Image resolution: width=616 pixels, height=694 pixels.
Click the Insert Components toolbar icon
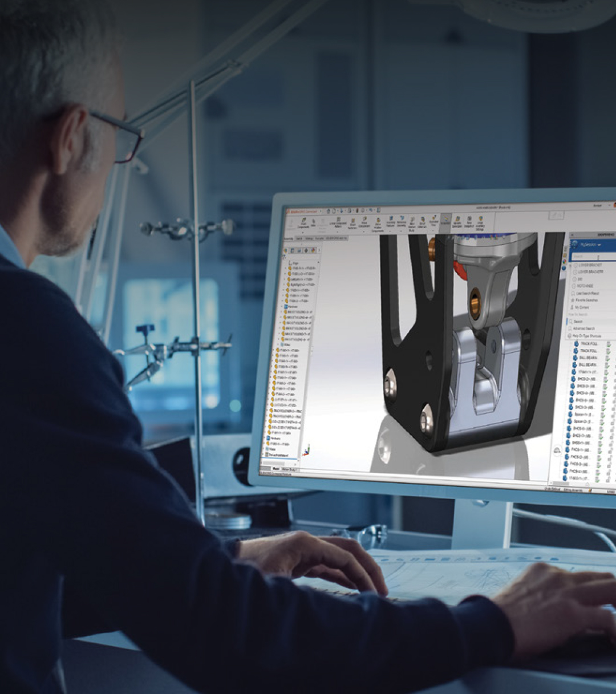click(303, 222)
